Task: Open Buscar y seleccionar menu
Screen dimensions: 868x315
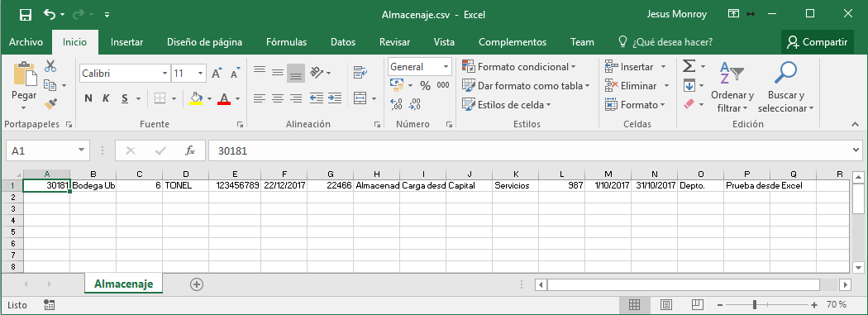Action: (785, 86)
